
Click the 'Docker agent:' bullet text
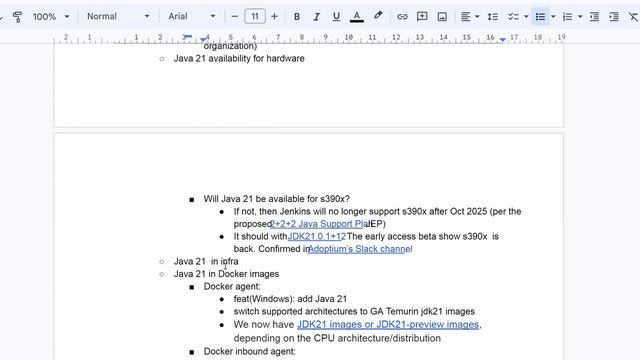[232, 287]
